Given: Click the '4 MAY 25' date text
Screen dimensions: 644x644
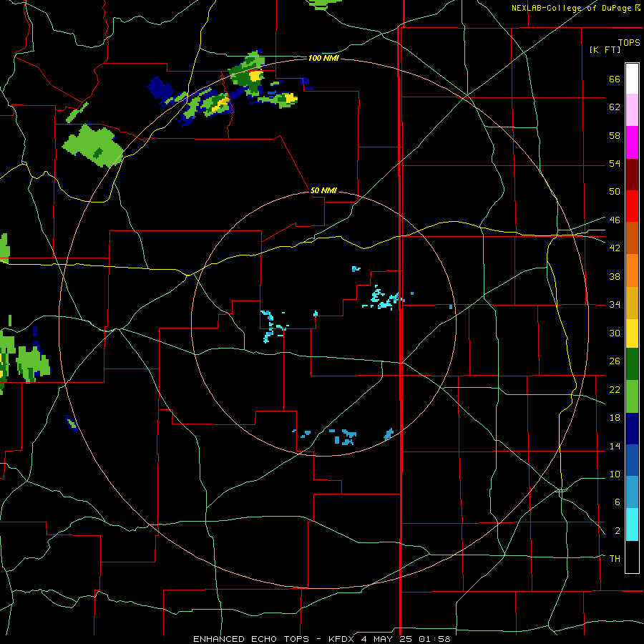Looking at the screenshot, I should pos(388,639).
